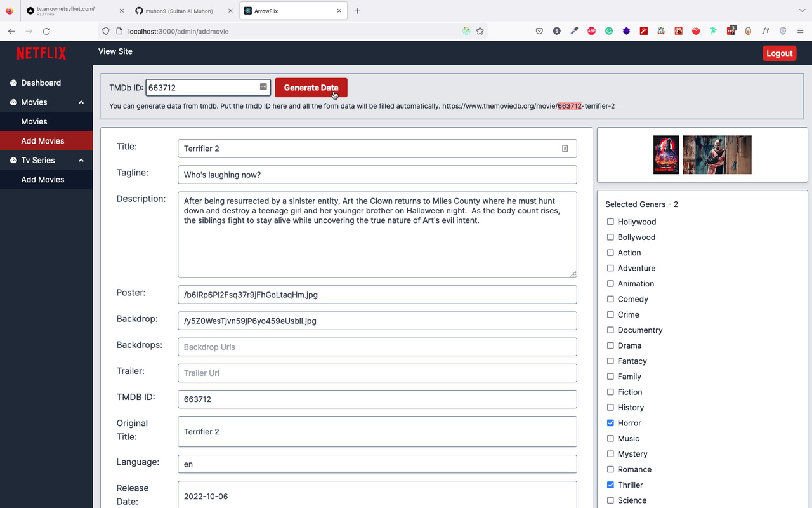Open the Firefox hamburger menu
Viewport: 812px width, 508px height.
click(x=801, y=31)
